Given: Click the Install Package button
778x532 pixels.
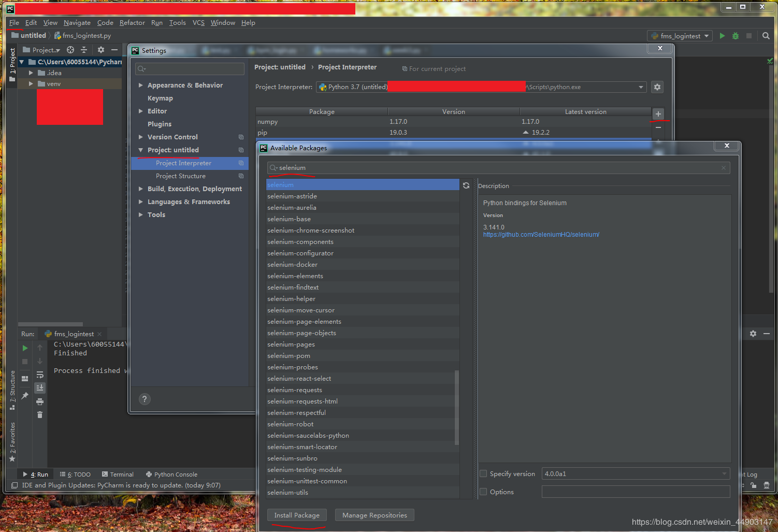Looking at the screenshot, I should point(297,515).
